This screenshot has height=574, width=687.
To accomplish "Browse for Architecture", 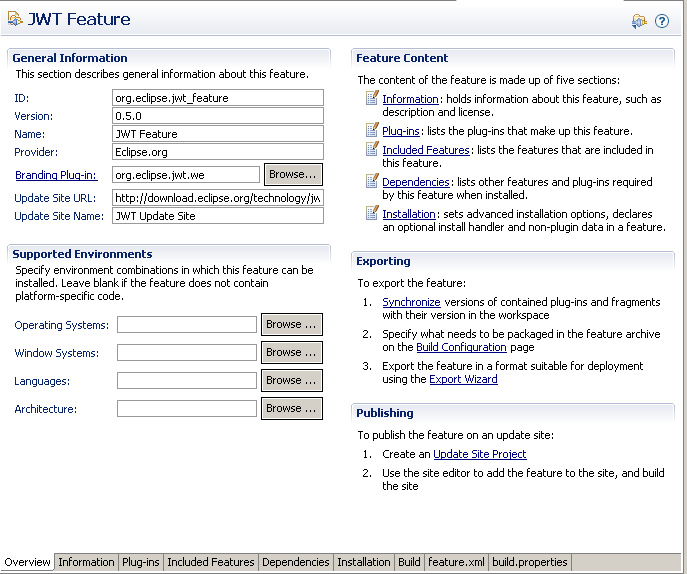I will 292,408.
